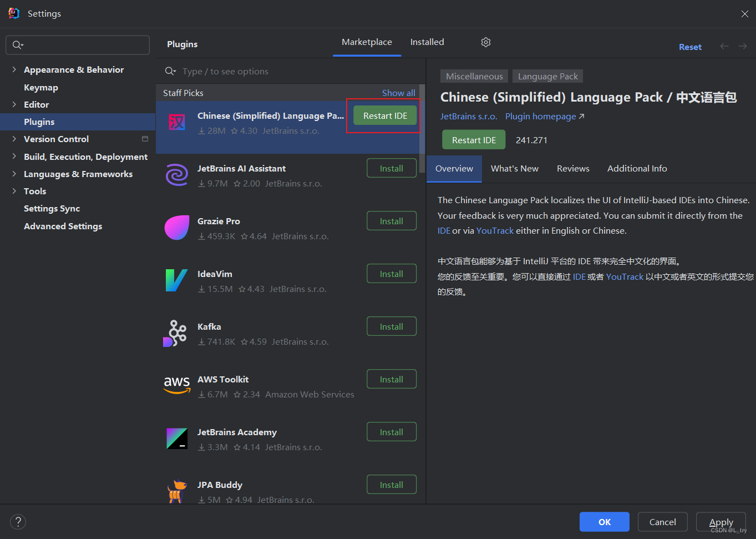This screenshot has height=539, width=756.
Task: Expand Appearance & Behavior section
Action: (14, 69)
